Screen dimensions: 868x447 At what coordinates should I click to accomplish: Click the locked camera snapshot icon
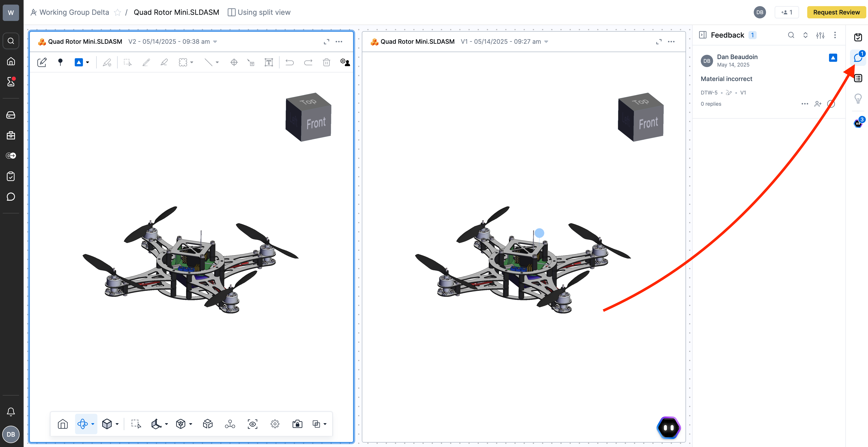click(297, 424)
